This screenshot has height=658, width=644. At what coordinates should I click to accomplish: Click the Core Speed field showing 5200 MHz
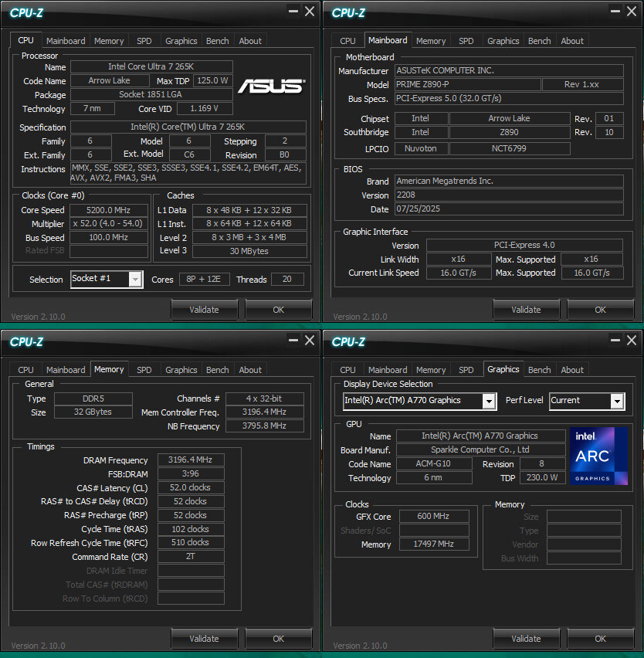(109, 209)
